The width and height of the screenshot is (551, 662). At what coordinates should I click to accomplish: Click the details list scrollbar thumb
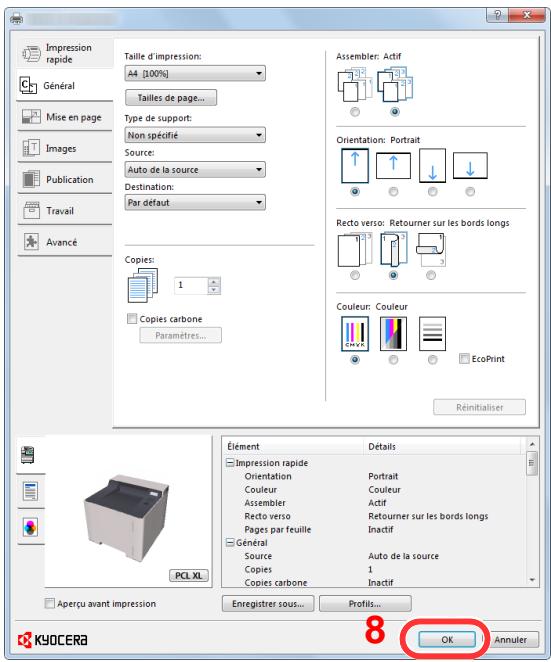pos(532,464)
